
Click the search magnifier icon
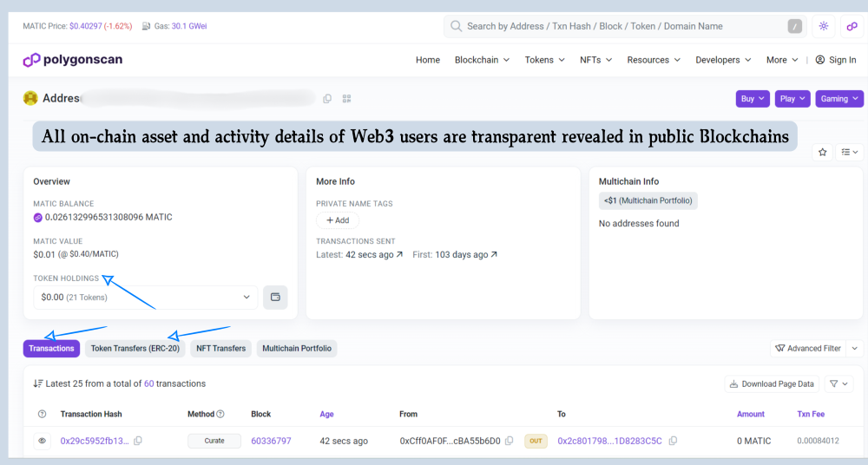pyautogui.click(x=457, y=26)
